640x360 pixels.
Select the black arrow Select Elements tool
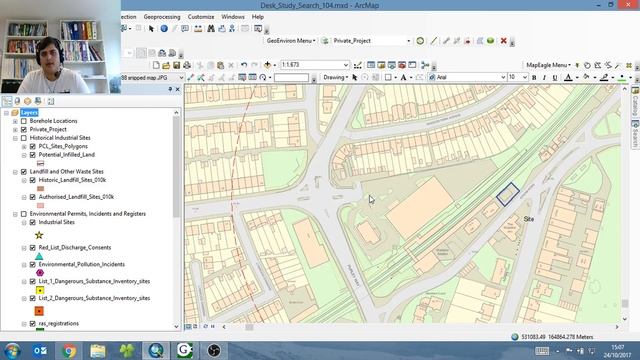click(x=151, y=29)
